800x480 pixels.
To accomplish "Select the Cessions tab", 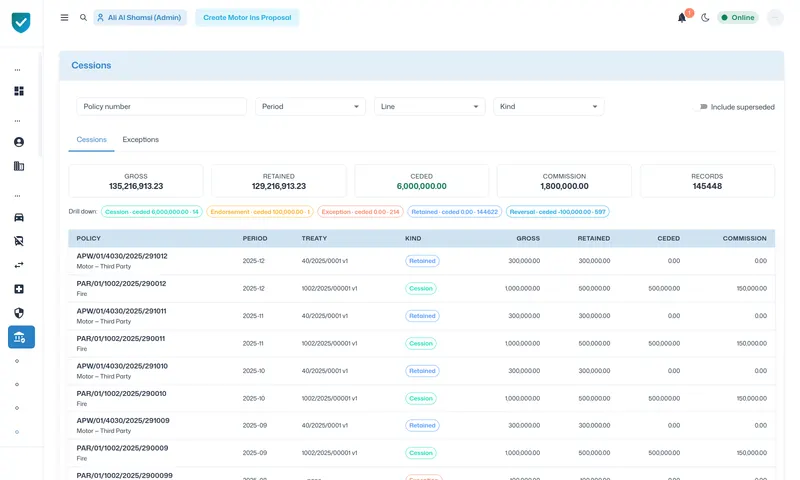I will (91, 140).
